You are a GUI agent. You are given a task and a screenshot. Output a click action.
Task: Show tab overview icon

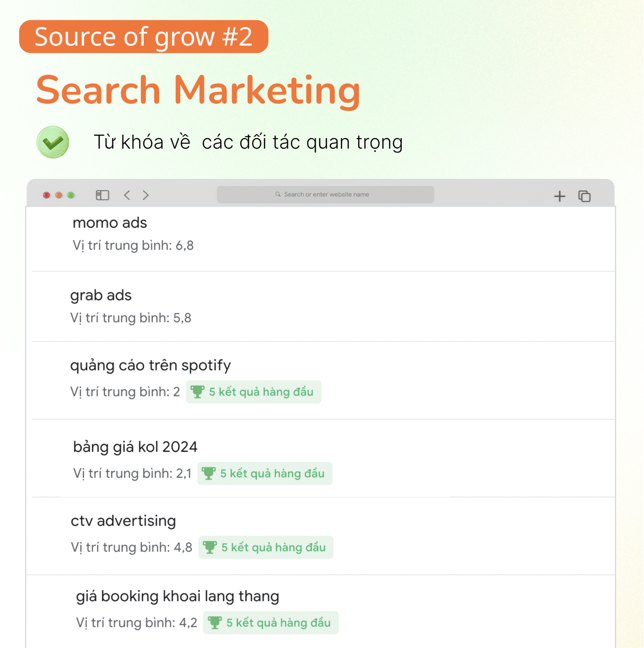pos(584,196)
